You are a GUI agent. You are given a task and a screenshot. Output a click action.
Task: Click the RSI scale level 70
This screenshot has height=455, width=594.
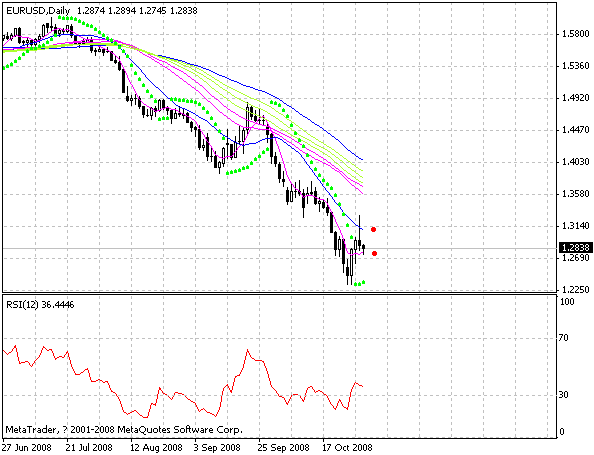[564, 338]
